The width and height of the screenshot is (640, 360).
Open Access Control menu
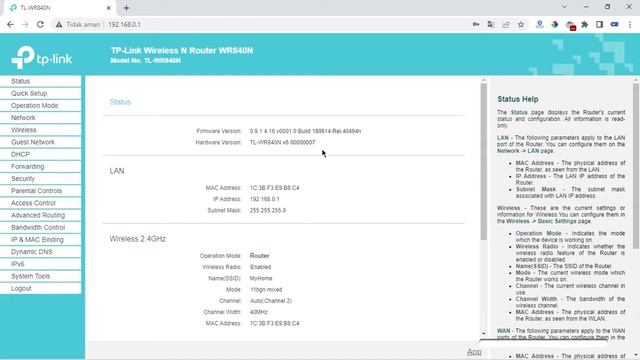pos(40,203)
